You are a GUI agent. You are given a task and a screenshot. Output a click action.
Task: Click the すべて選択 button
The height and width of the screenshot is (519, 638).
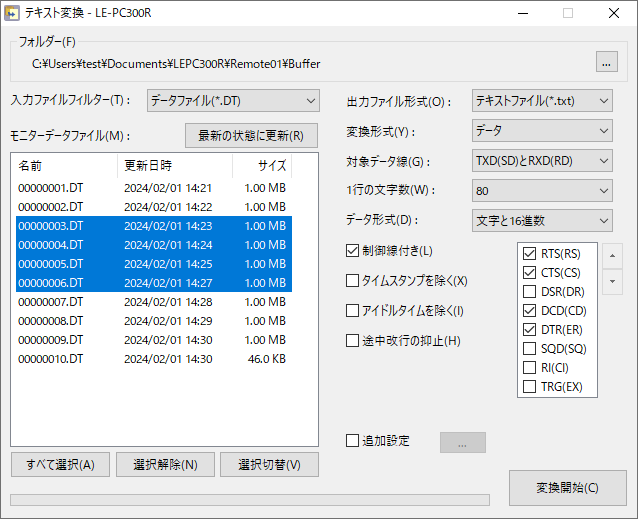click(59, 464)
